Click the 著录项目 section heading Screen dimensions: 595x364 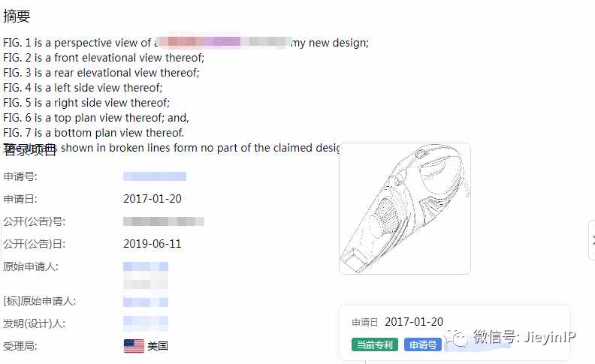click(x=29, y=150)
